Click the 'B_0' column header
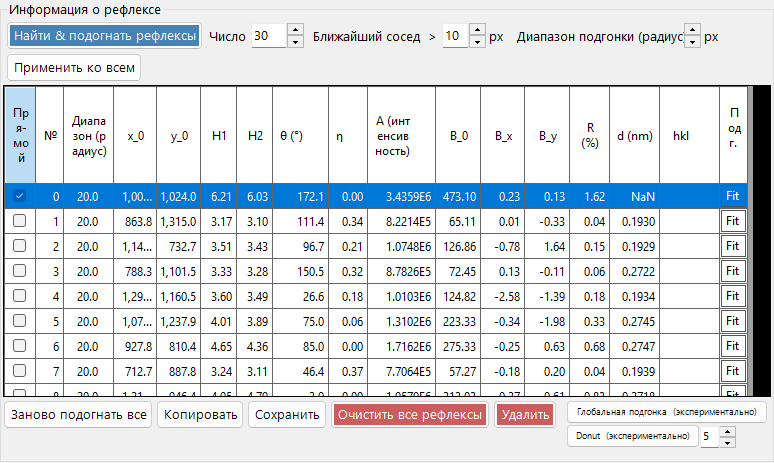This screenshot has width=774, height=463. (x=458, y=135)
